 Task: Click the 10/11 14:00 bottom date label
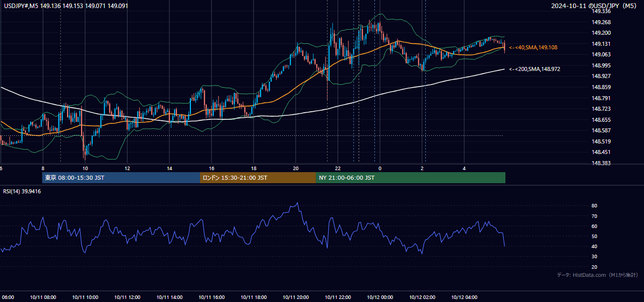pos(169,297)
